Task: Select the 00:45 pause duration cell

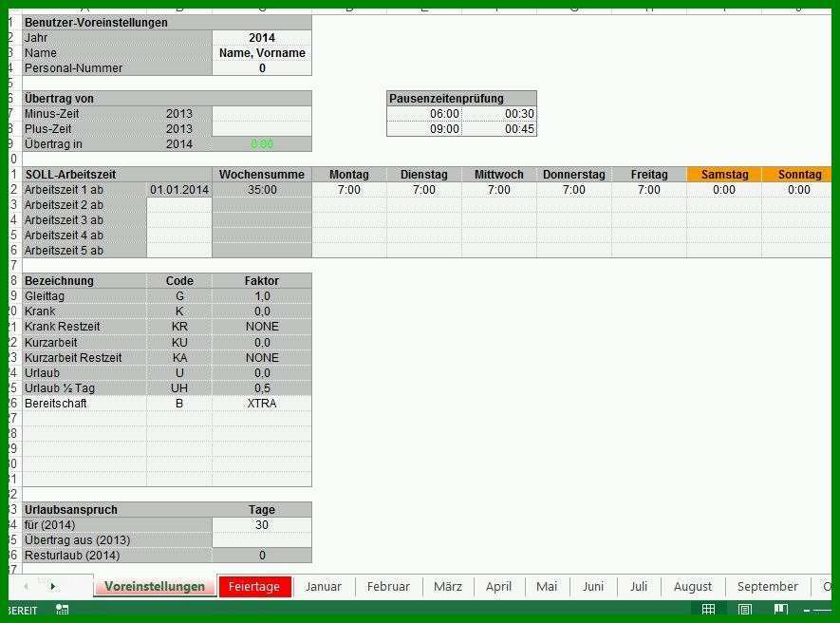Action: (x=499, y=128)
